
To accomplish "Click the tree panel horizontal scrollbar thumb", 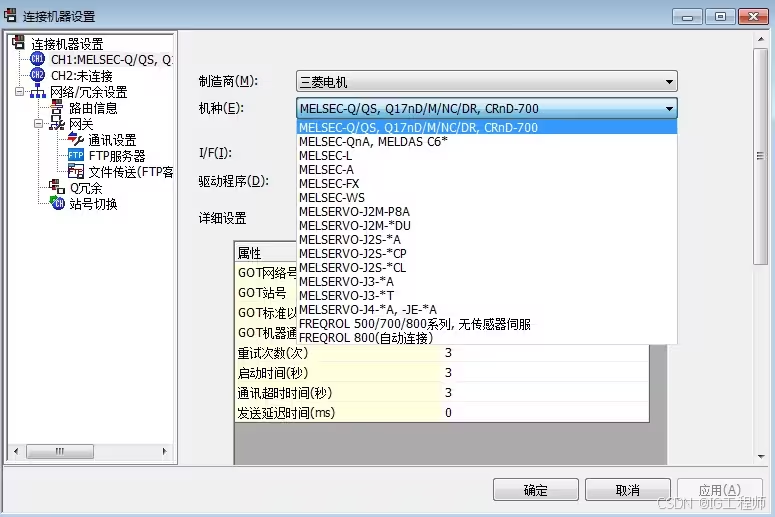I will click(60, 451).
